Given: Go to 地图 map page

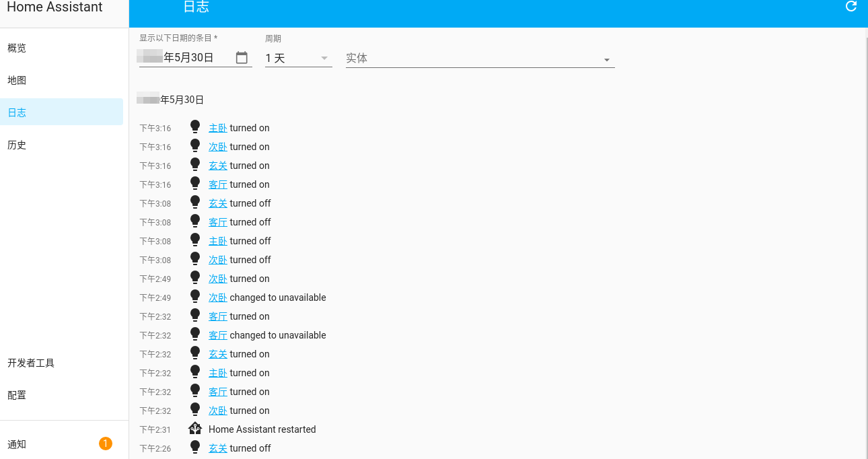Looking at the screenshot, I should click(x=17, y=80).
